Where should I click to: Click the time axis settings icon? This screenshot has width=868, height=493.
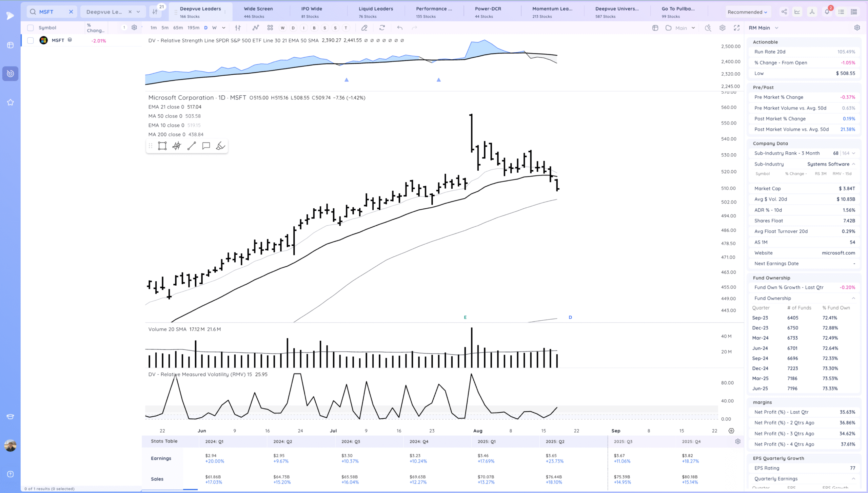[x=731, y=431]
